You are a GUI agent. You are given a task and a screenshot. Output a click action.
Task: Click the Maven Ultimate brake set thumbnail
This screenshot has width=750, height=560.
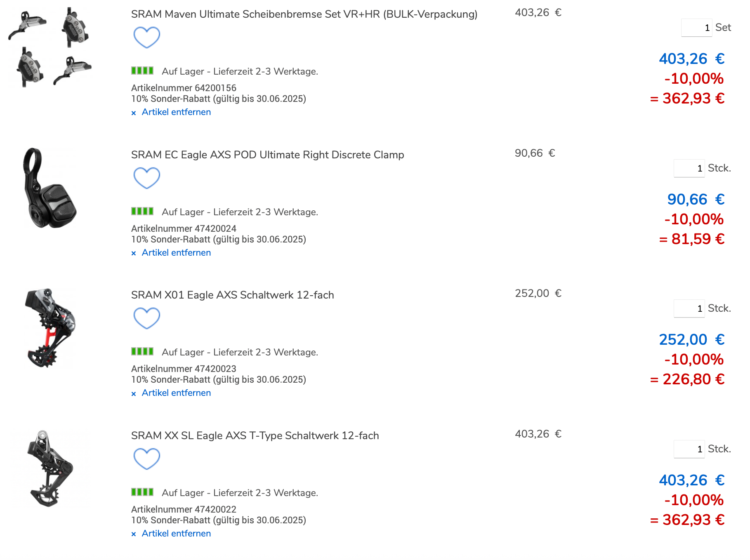coord(50,47)
